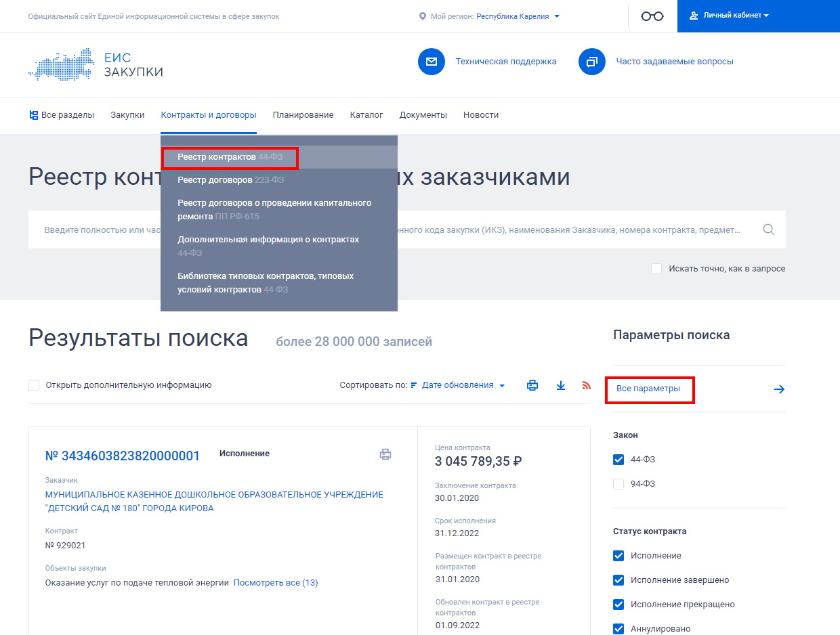Open the Часто задаваемые вопросы link
Image resolution: width=840 pixels, height=635 pixels.
pyautogui.click(x=675, y=62)
